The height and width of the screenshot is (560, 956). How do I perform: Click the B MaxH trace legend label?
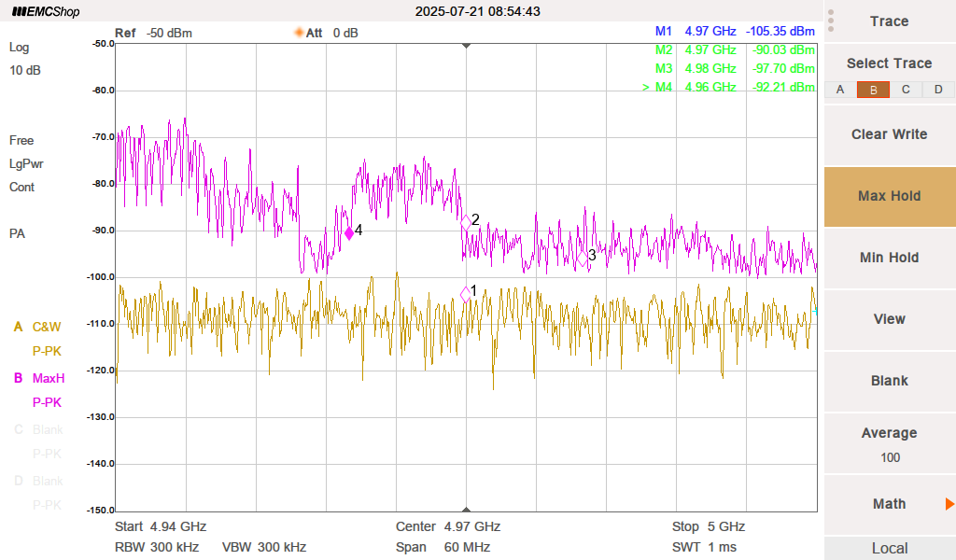coord(47,379)
